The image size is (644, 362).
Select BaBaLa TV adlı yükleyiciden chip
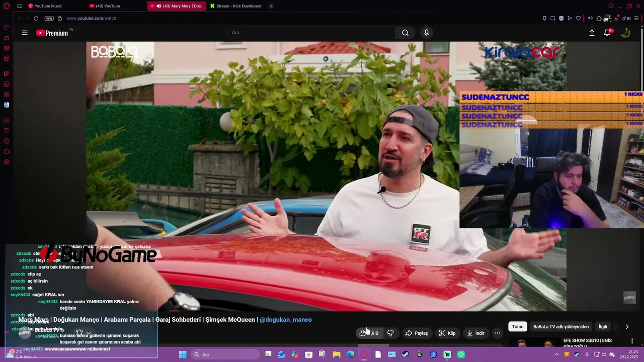tap(561, 327)
